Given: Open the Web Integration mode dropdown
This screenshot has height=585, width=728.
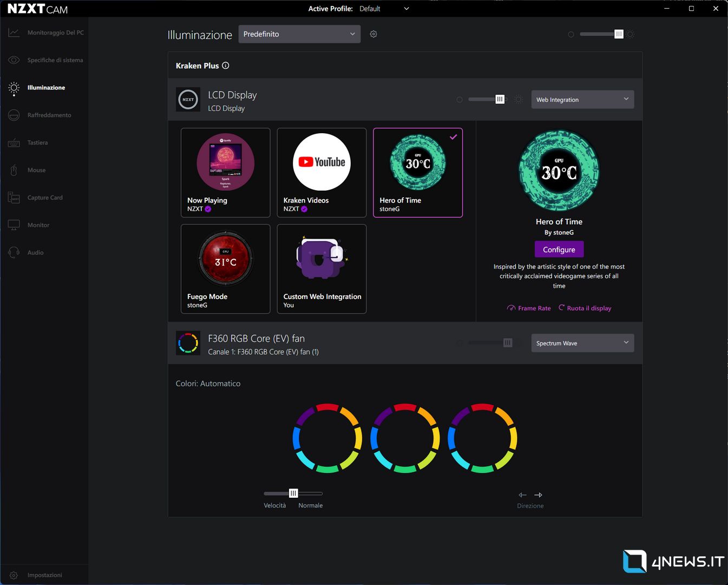Looking at the screenshot, I should pyautogui.click(x=582, y=100).
